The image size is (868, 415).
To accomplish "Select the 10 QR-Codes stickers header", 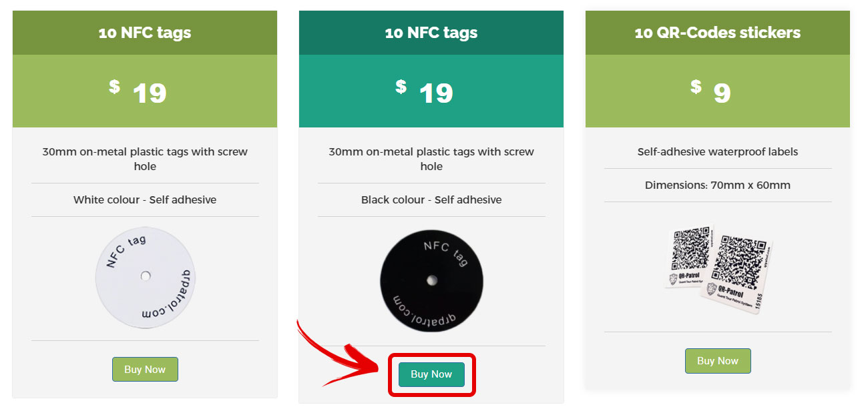I will tap(718, 33).
